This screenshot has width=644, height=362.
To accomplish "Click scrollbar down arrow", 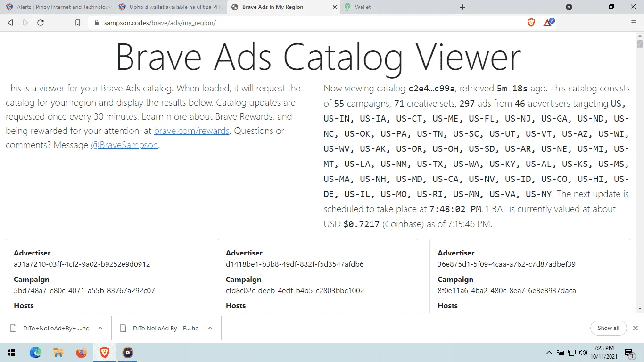I will click(640, 309).
